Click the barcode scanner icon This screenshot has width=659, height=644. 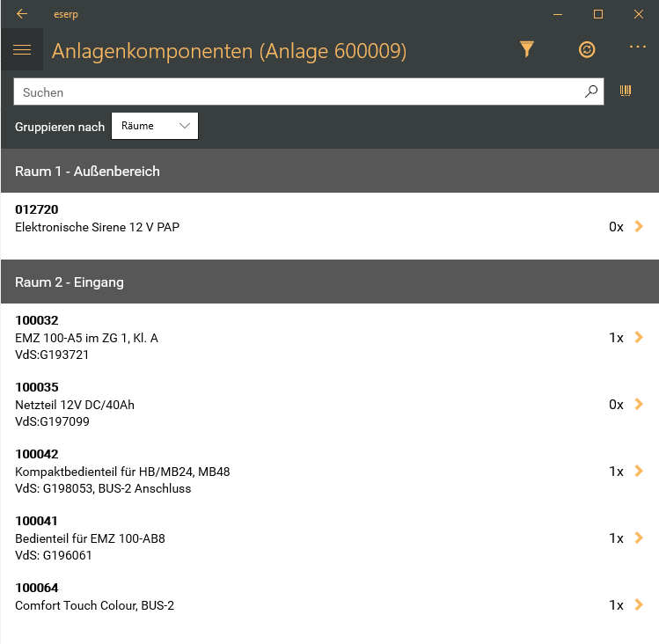click(626, 91)
